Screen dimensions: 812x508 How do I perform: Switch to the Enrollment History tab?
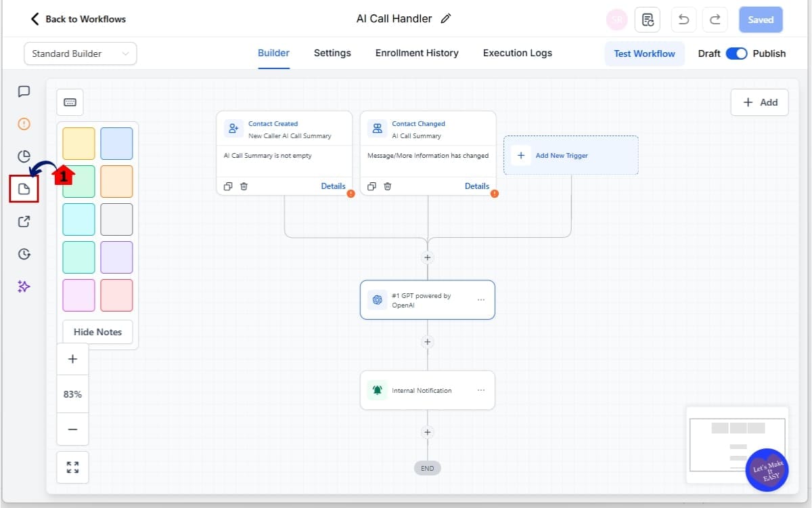click(x=416, y=53)
